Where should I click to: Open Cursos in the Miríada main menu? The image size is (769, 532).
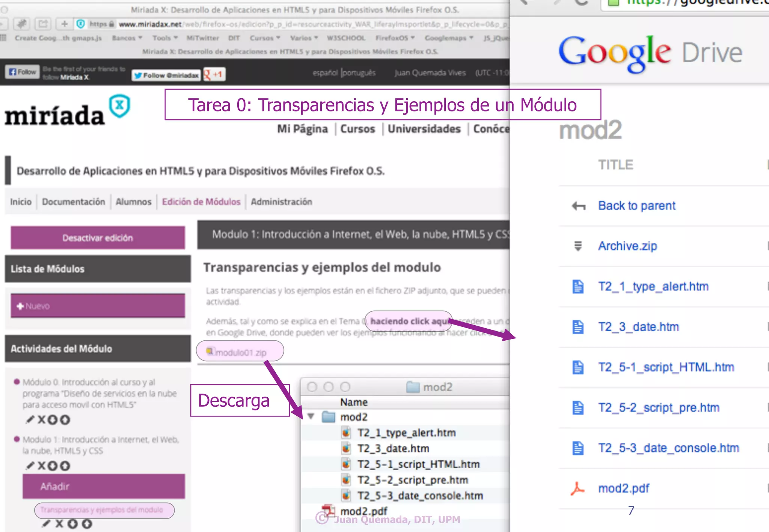point(357,129)
